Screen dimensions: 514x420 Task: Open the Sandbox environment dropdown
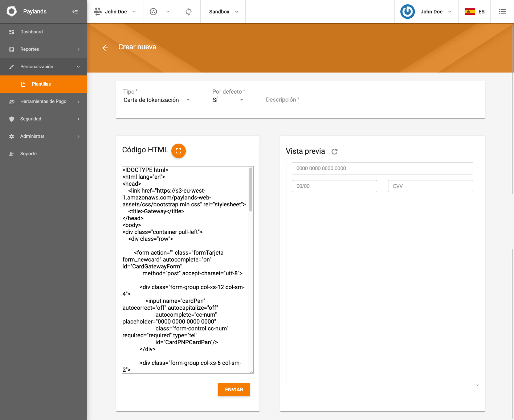(224, 12)
